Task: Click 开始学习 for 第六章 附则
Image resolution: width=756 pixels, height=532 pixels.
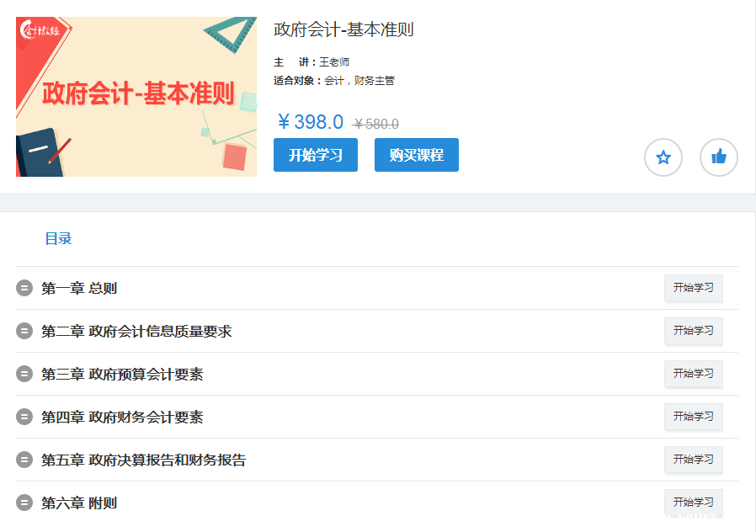Action: pos(693,503)
